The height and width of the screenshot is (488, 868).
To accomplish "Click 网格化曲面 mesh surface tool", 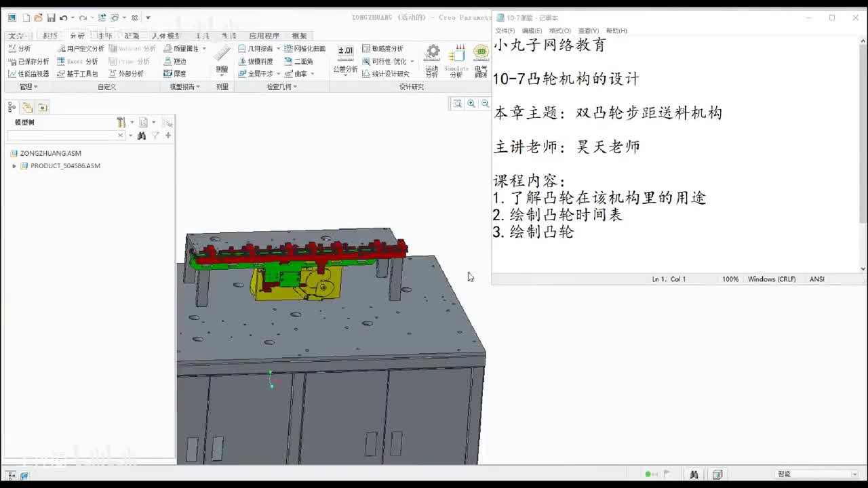I will (305, 49).
